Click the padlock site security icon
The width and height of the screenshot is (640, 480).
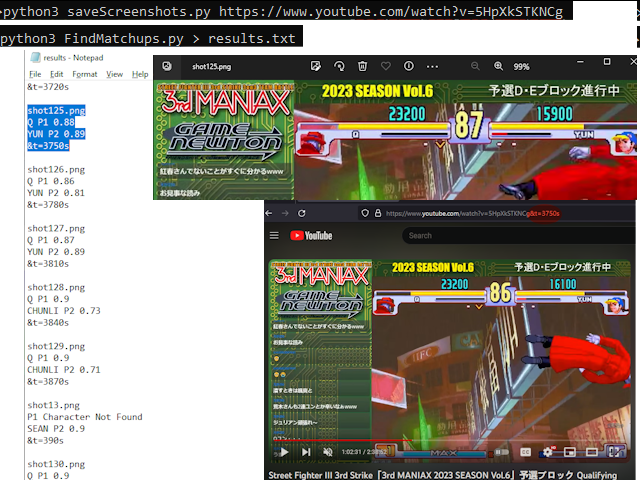(378, 213)
